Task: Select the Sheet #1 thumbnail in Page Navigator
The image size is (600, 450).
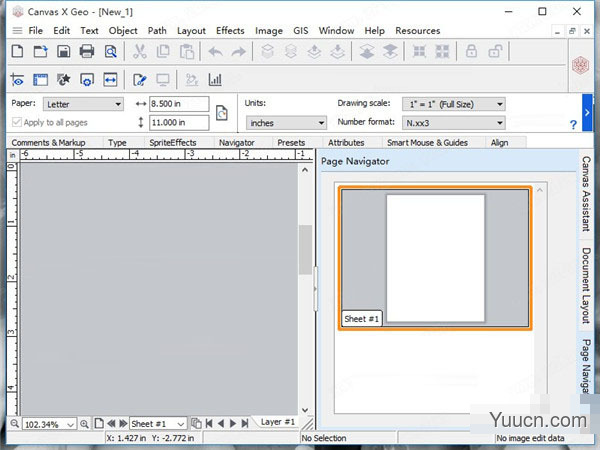Action: point(435,258)
